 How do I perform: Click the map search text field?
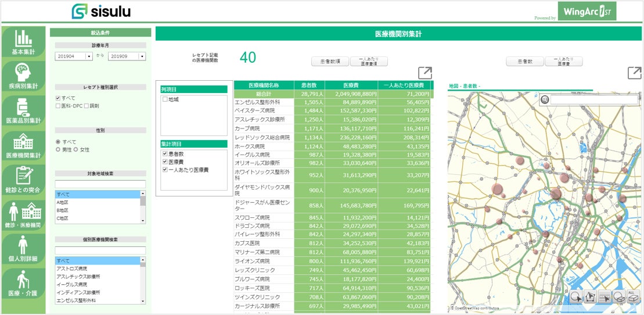click(x=593, y=100)
